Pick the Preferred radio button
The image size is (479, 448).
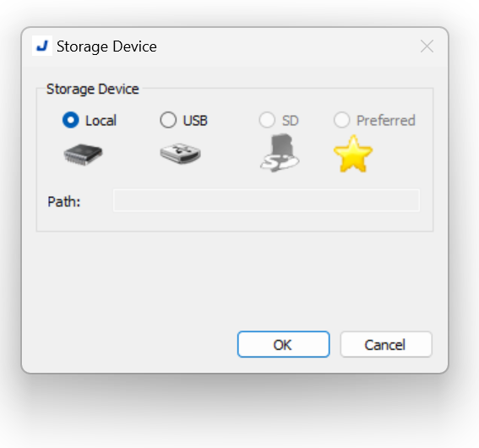[341, 120]
